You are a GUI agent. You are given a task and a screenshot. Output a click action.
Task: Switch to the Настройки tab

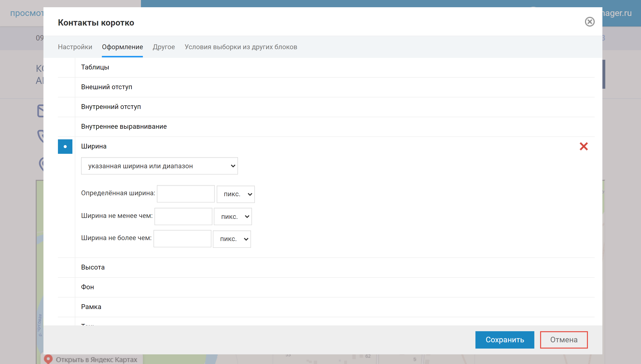tap(75, 47)
